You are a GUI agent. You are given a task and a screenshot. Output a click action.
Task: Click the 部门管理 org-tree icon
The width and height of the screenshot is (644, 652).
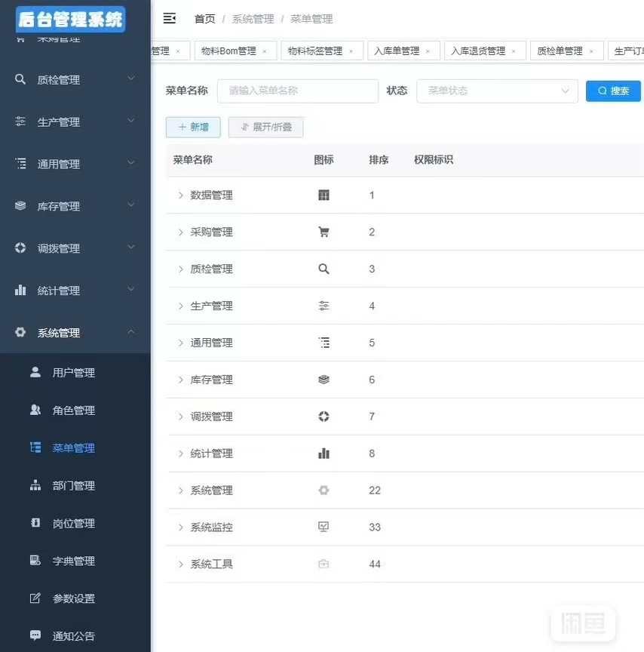pyautogui.click(x=35, y=484)
